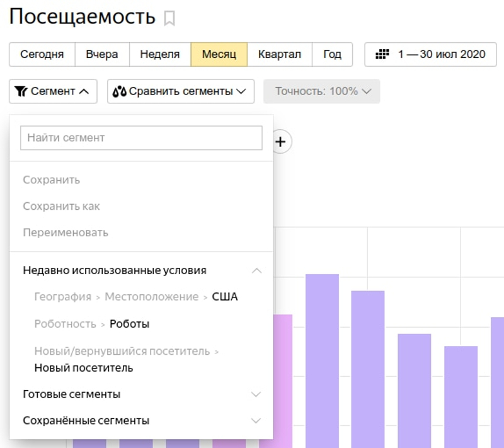Click Переименовать menu entry
The width and height of the screenshot is (504, 448).
point(66,233)
